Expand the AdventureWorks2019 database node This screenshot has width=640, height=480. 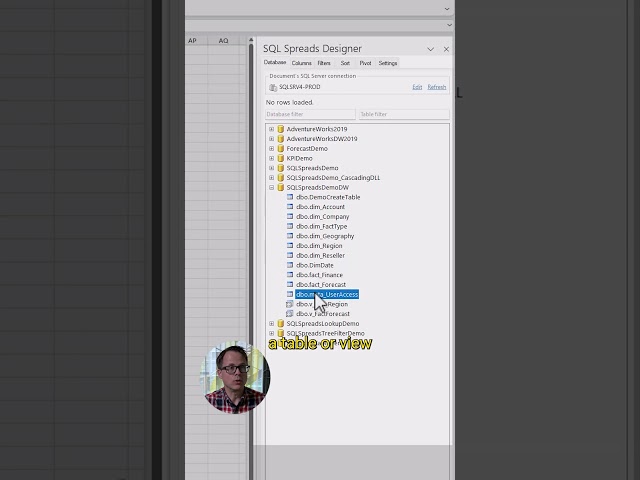click(x=271, y=129)
